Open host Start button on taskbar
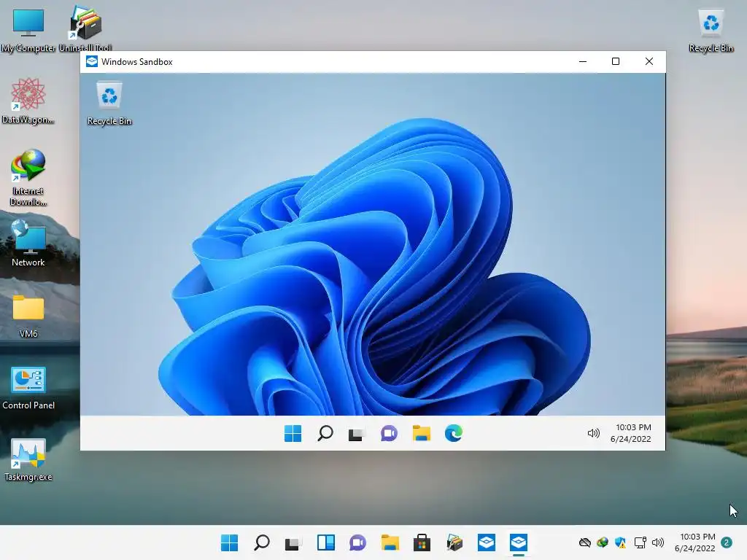 (229, 542)
